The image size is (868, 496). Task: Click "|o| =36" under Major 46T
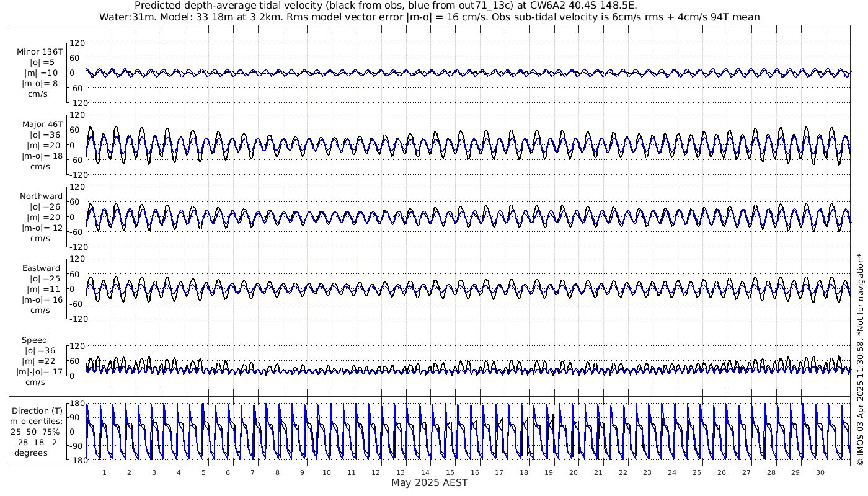tap(43, 135)
